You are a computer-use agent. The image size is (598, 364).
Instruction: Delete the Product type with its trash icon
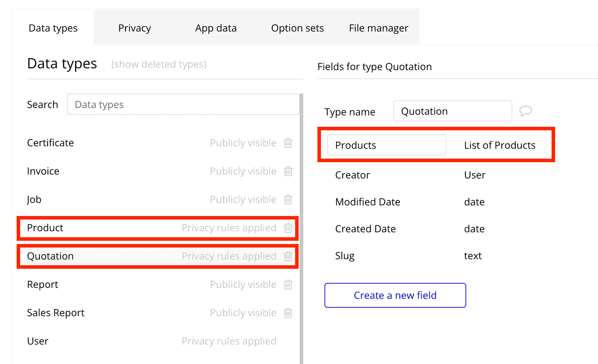[x=288, y=228]
